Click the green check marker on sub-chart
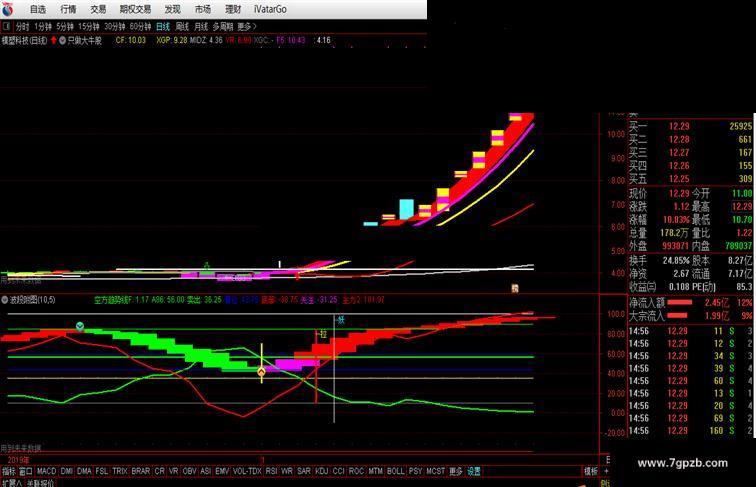 pyautogui.click(x=80, y=326)
